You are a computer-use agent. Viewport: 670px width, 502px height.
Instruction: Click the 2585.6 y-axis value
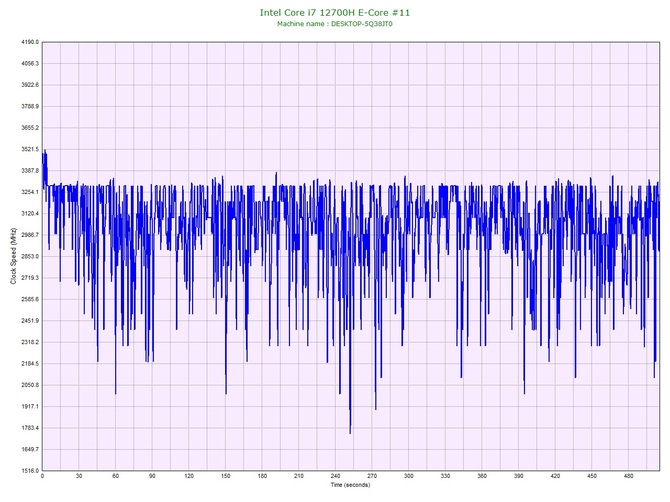click(30, 299)
